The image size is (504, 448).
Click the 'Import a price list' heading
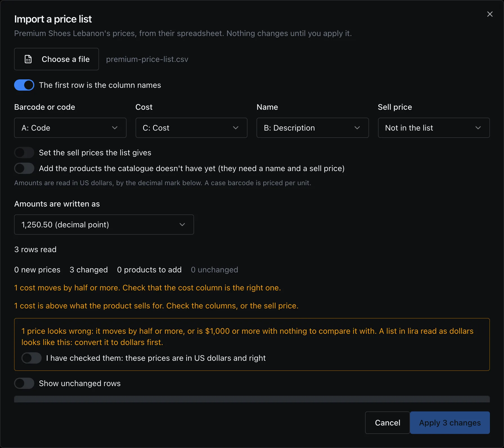coord(53,19)
